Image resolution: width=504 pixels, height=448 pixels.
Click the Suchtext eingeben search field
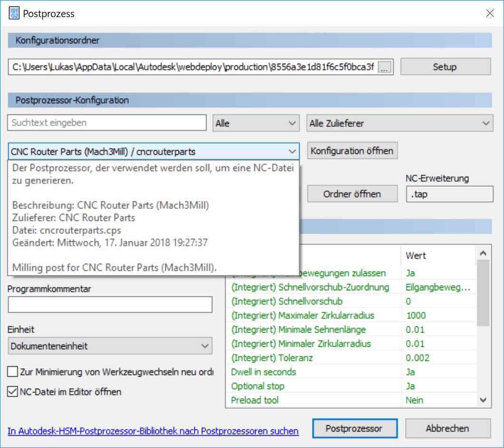(x=107, y=123)
